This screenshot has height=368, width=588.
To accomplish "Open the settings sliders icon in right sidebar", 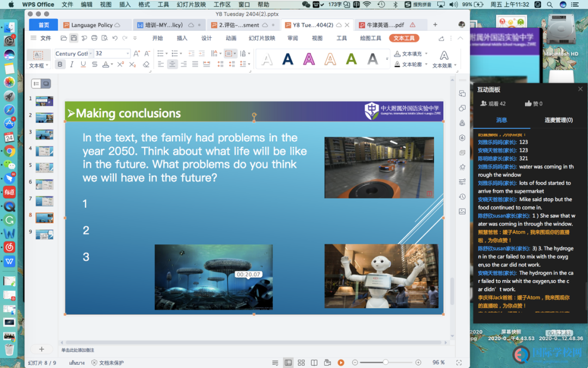I will click(462, 182).
